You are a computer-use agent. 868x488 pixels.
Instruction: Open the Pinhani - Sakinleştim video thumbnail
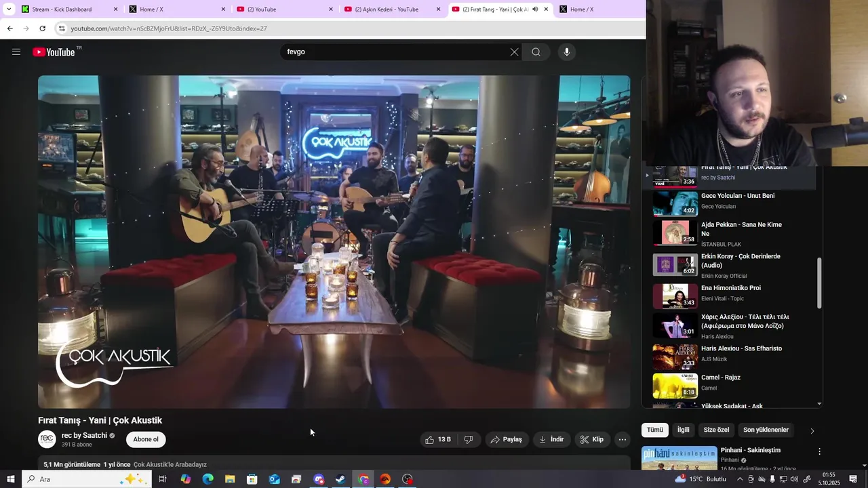click(679, 458)
